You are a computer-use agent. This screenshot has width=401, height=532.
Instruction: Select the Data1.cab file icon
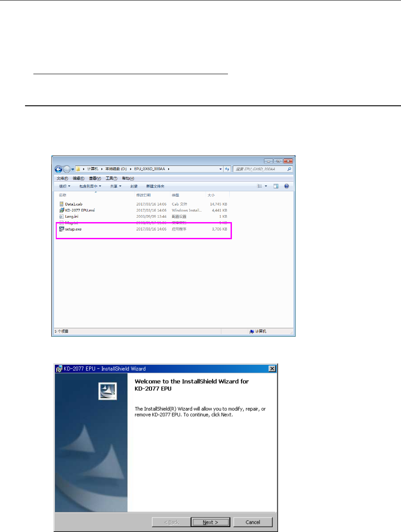click(x=61, y=204)
